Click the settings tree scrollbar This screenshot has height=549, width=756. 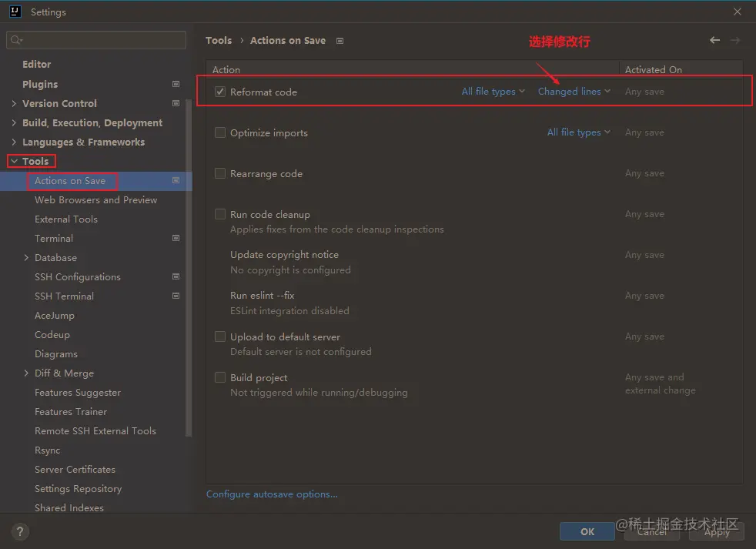[x=189, y=268]
